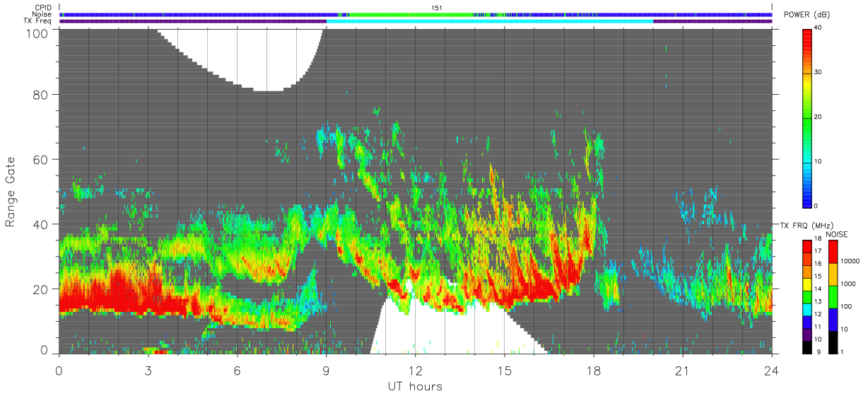Viewport: 868px width, 401px height.
Task: Click the 'TX FRQ (MHz)' legend title
Action: tap(808, 225)
